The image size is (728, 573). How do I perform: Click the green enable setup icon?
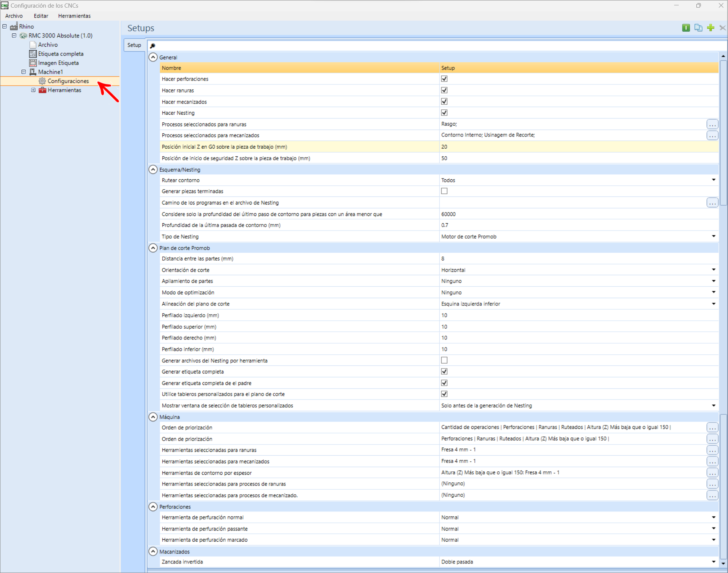pos(686,28)
